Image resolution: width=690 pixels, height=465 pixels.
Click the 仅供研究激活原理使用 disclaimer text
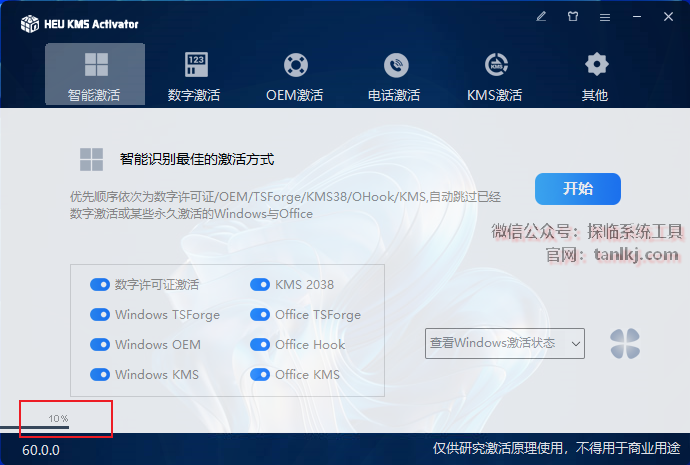(x=557, y=448)
